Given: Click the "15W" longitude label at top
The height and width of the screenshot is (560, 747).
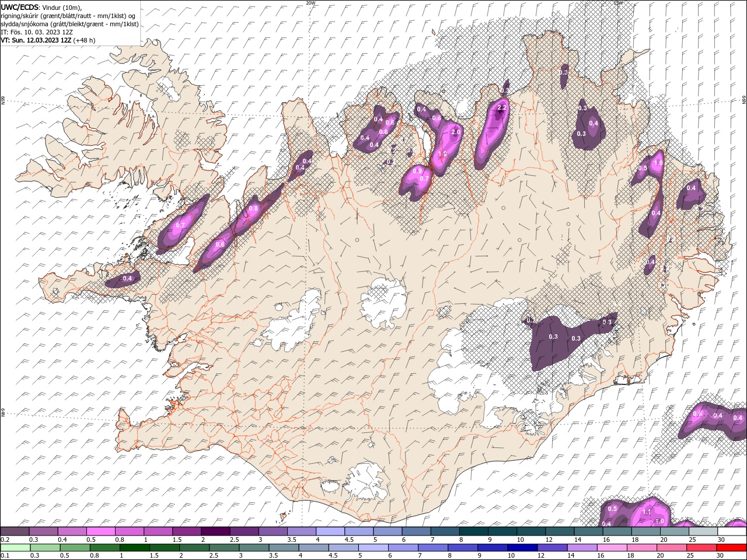Looking at the screenshot, I should (x=619, y=2).
